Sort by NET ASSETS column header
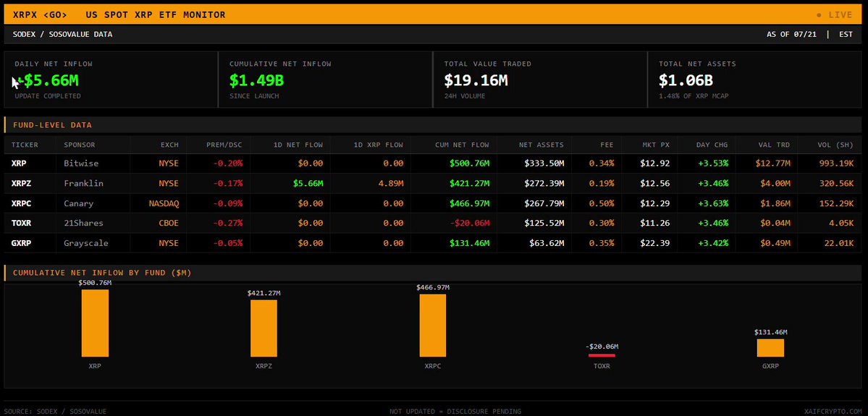The image size is (868, 416). click(542, 145)
